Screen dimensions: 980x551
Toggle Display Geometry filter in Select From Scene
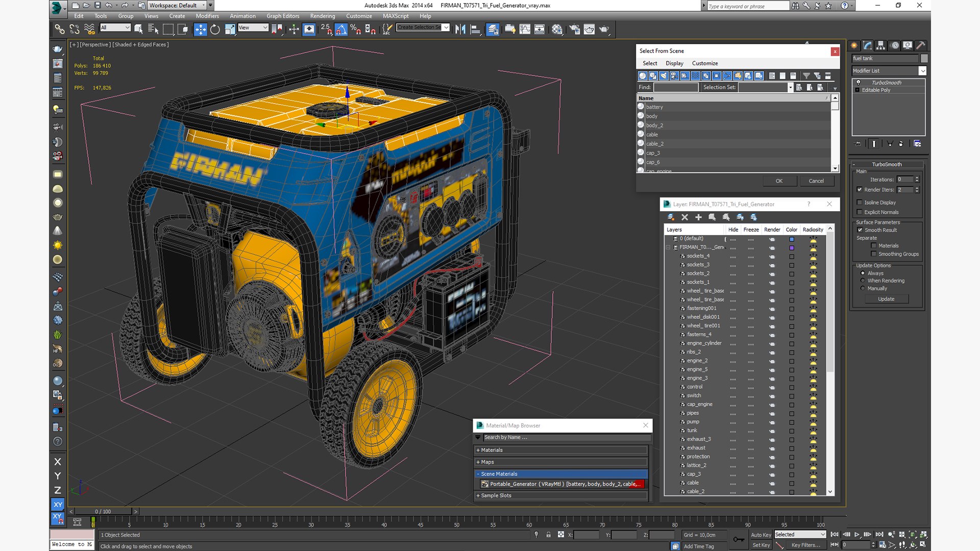point(642,76)
